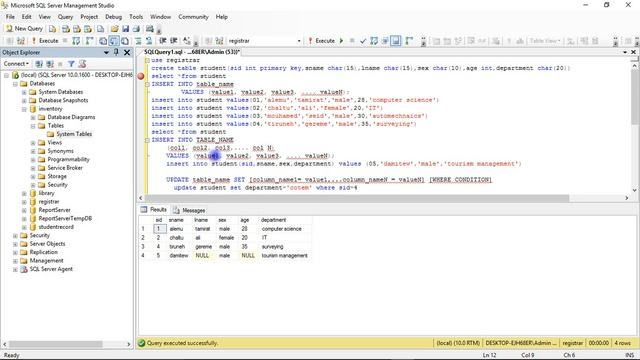
Task: Open the File menu
Action: click(x=10, y=17)
